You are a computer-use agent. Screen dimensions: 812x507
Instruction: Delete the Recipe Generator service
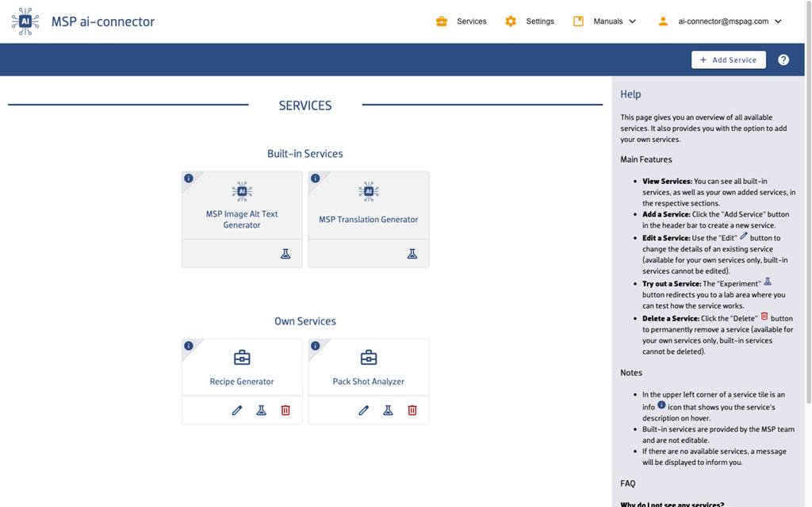[x=285, y=410]
